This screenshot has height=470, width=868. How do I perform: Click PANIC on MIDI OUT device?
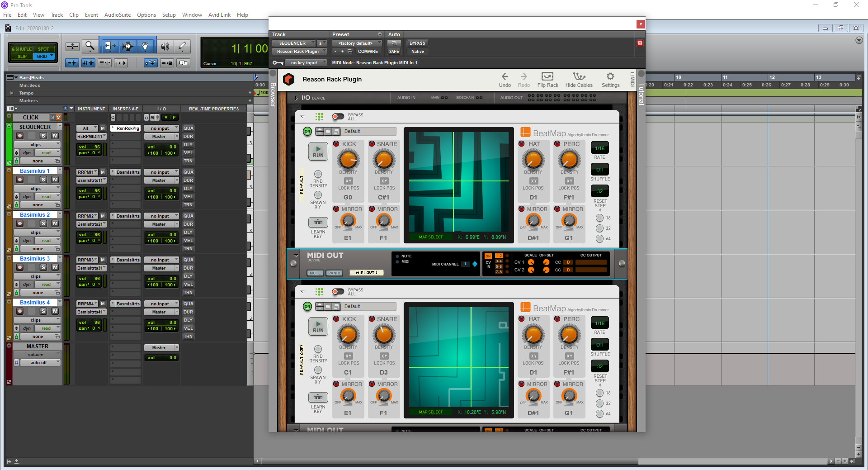click(x=334, y=273)
